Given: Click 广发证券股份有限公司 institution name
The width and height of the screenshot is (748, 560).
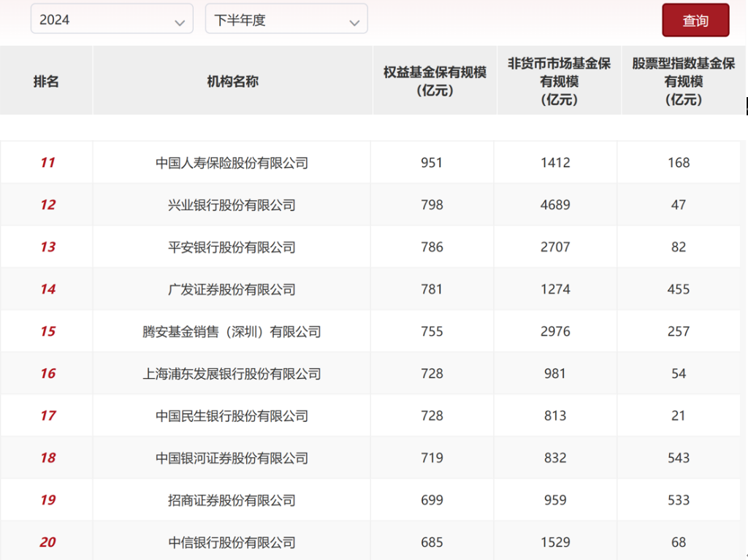Looking at the screenshot, I should point(232,289).
